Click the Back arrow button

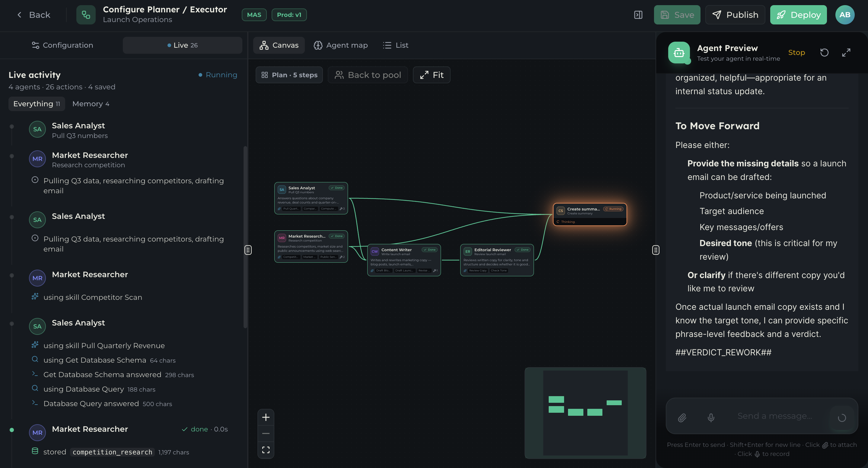pyautogui.click(x=33, y=15)
